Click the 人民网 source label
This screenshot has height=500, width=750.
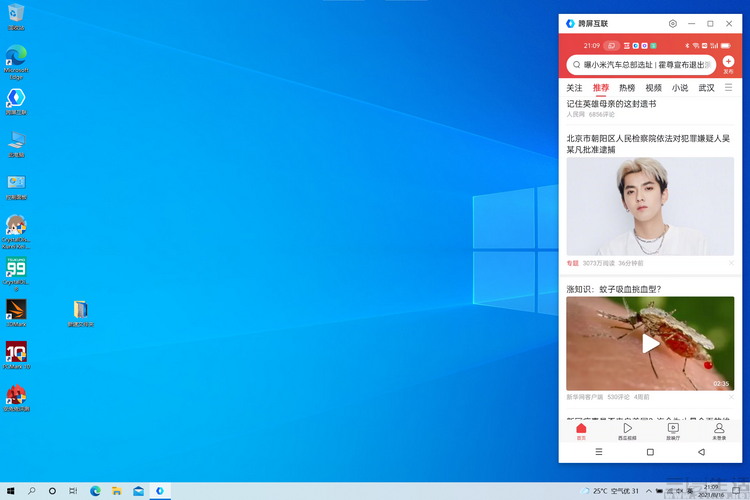pos(575,114)
